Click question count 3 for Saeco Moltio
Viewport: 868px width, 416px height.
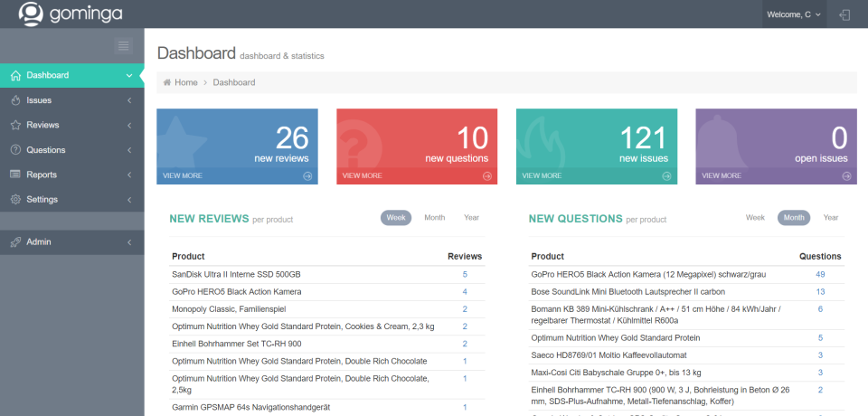[x=820, y=355]
